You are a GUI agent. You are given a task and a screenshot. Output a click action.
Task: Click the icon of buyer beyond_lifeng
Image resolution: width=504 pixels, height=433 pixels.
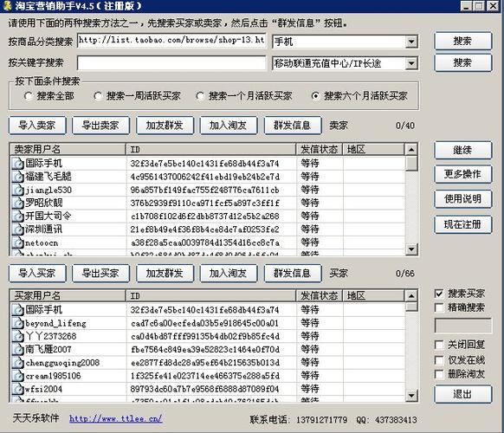coord(17,323)
